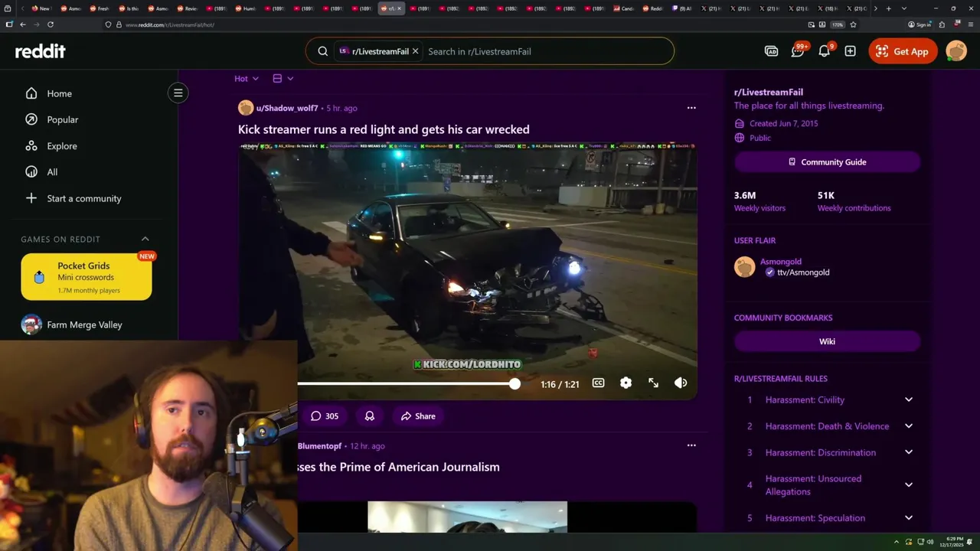Click the 170% zoom level indicator
This screenshot has width=980, height=551.
click(838, 24)
